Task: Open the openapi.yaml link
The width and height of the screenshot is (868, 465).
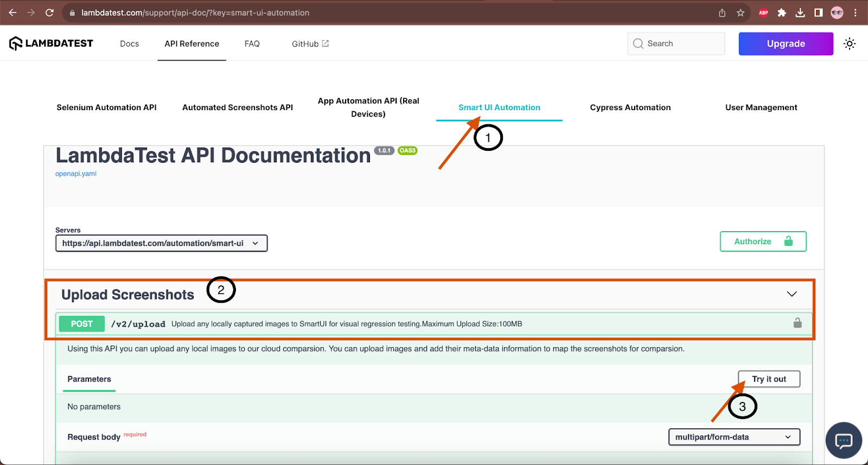Action: 76,174
